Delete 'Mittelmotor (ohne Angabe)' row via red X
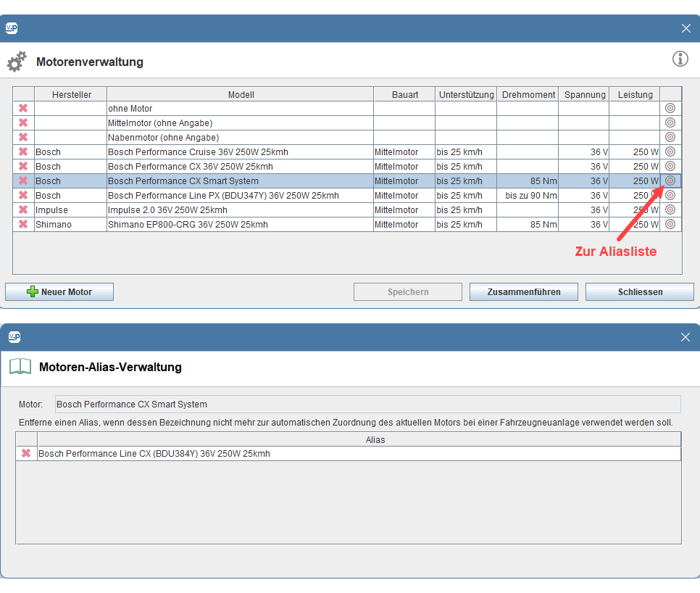Image resolution: width=700 pixels, height=593 pixels. [23, 123]
